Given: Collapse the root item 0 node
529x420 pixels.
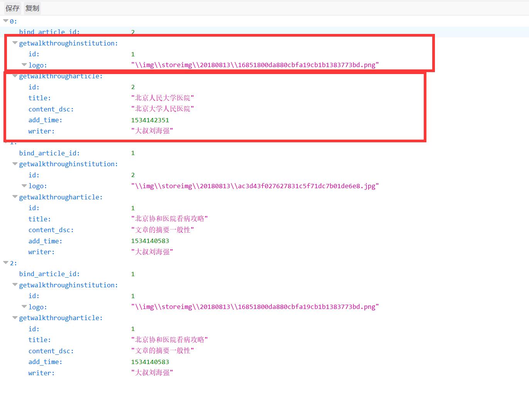Looking at the screenshot, I should tap(6, 21).
